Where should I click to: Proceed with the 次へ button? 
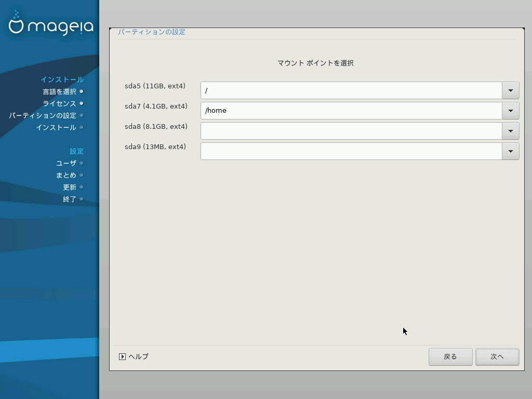click(x=497, y=357)
